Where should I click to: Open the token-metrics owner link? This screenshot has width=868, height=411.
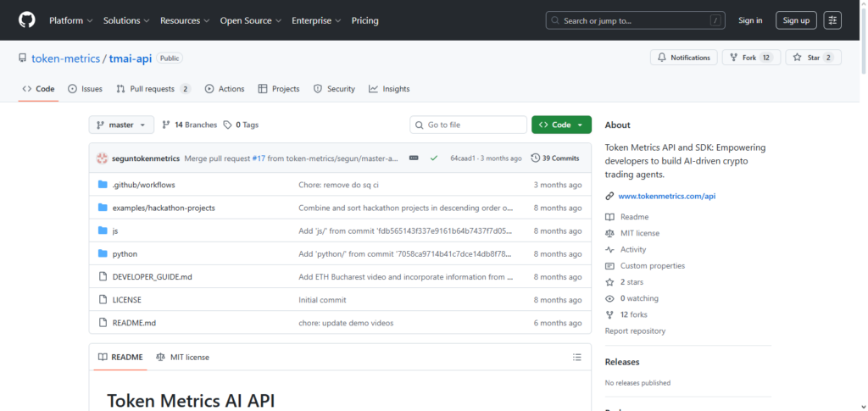coord(66,58)
